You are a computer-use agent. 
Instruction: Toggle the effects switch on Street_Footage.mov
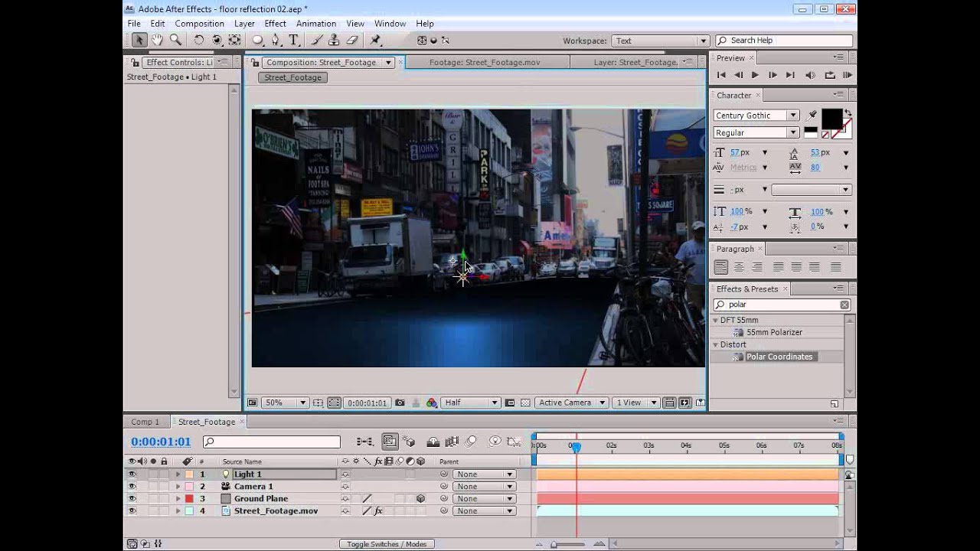[x=378, y=511]
